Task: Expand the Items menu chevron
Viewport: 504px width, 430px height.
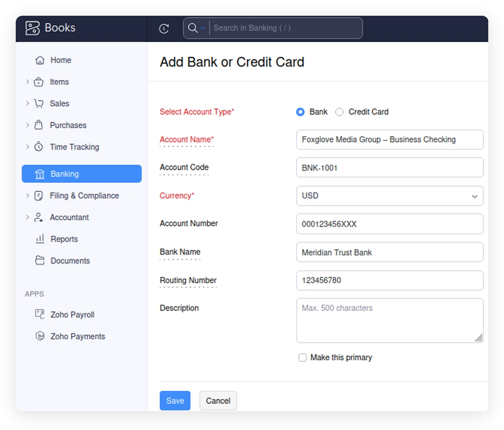Action: [x=27, y=82]
